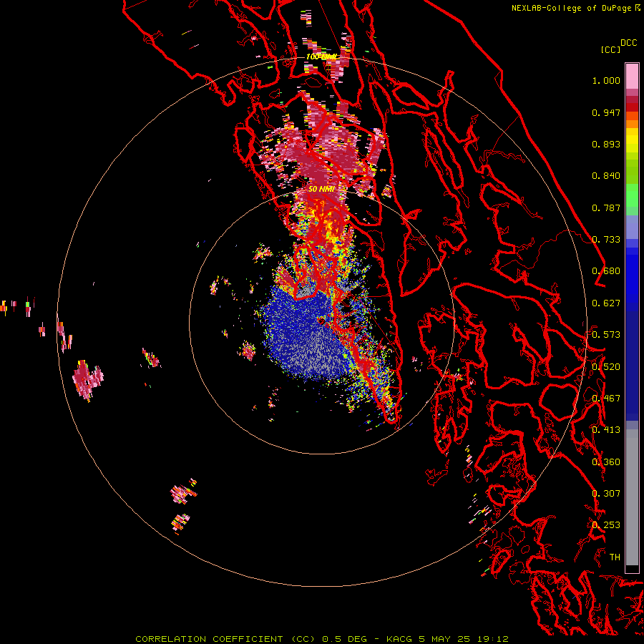The width and height of the screenshot is (644, 644).
Task: Select the 0.413 color scale value
Action: pos(606,430)
